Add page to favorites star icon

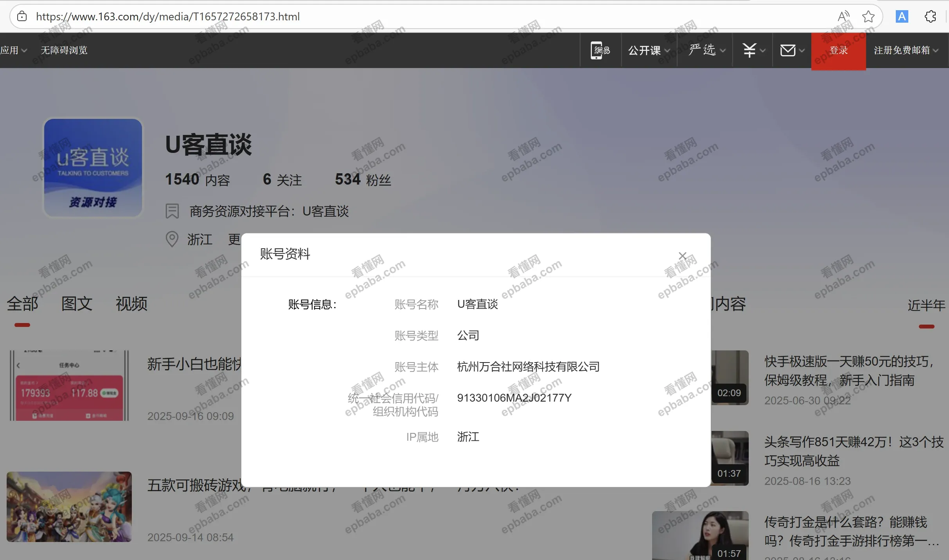[868, 16]
